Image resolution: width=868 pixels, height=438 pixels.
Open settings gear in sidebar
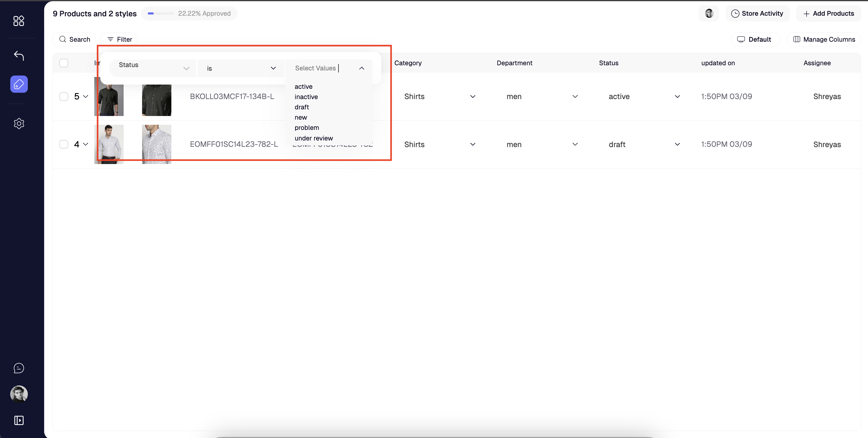tap(19, 124)
